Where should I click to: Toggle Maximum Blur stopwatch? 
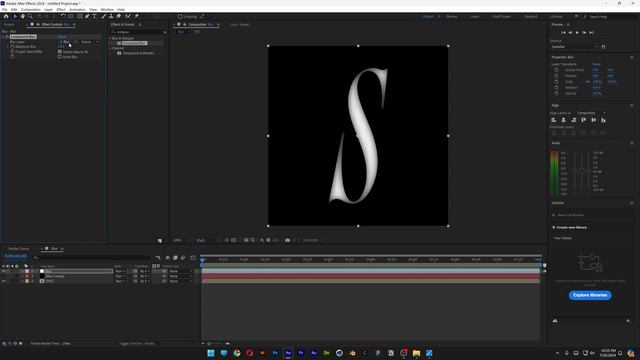12,47
